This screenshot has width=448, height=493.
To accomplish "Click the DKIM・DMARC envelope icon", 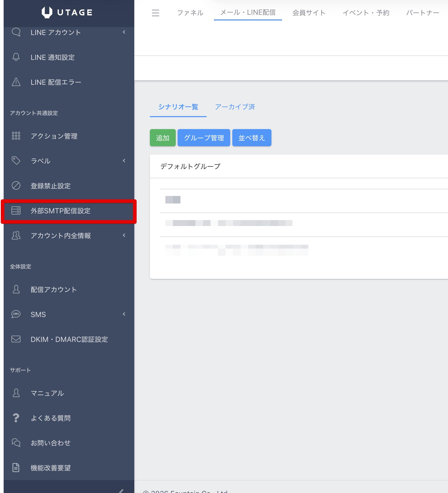I will coord(16,339).
